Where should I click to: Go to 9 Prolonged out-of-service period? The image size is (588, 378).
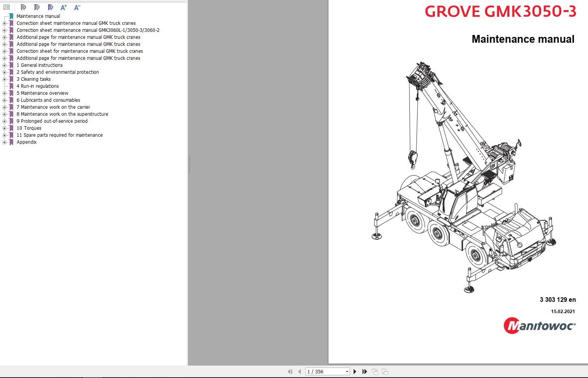tap(52, 121)
